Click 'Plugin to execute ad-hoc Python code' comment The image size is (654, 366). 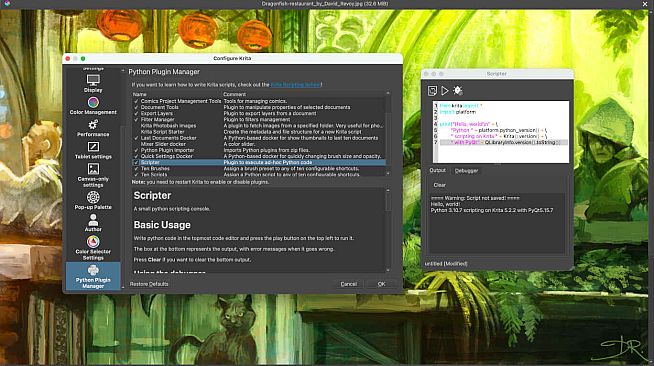pyautogui.click(x=268, y=163)
